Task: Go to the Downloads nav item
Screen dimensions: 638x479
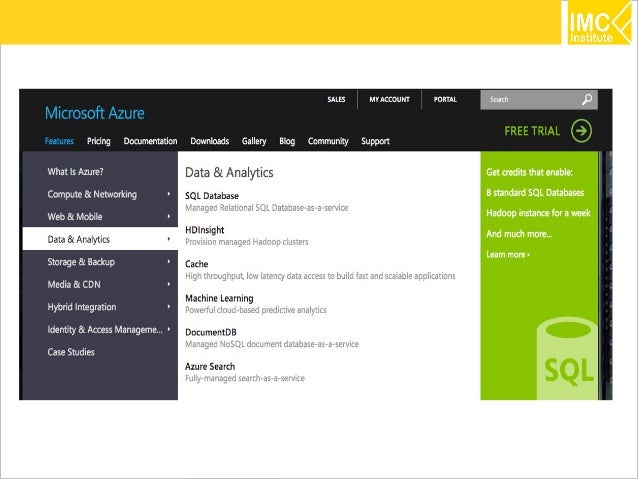Action: (210, 141)
